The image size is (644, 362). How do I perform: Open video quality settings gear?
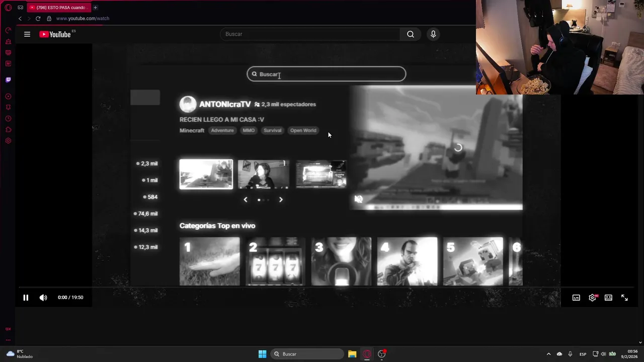[592, 298]
